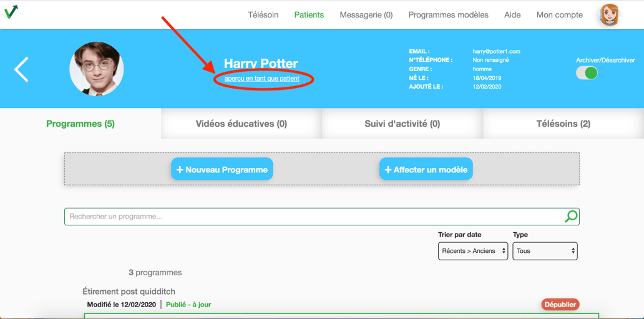Screen dimensions: 644x319
Task: Click the red Dépublier button
Action: [560, 305]
